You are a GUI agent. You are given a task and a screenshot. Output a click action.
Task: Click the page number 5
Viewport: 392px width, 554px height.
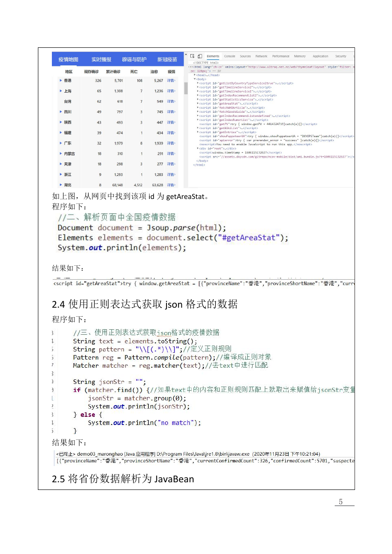tap(341, 502)
